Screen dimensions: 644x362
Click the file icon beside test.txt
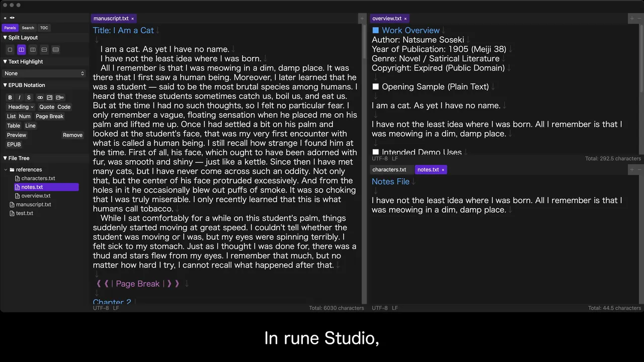(x=12, y=213)
